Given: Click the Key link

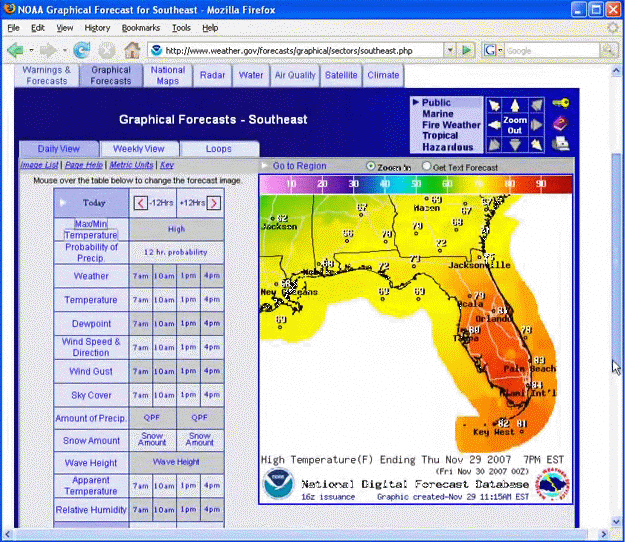Looking at the screenshot, I should click(x=167, y=165).
